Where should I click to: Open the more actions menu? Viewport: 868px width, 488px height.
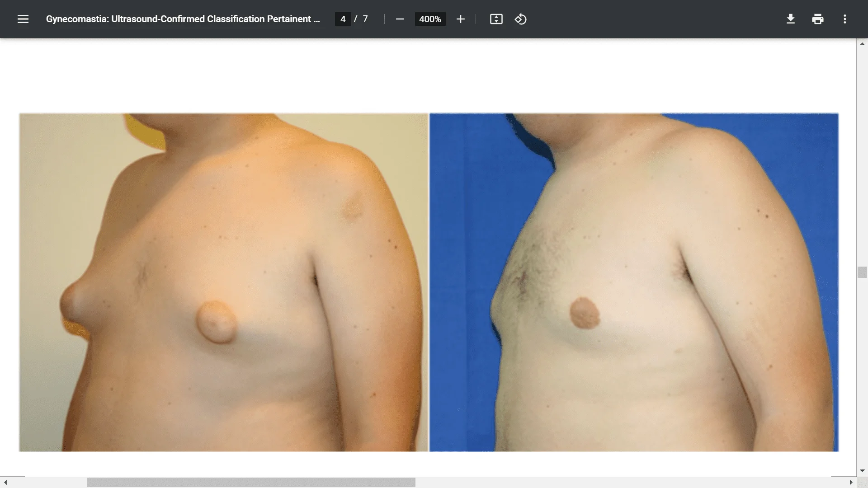[844, 19]
